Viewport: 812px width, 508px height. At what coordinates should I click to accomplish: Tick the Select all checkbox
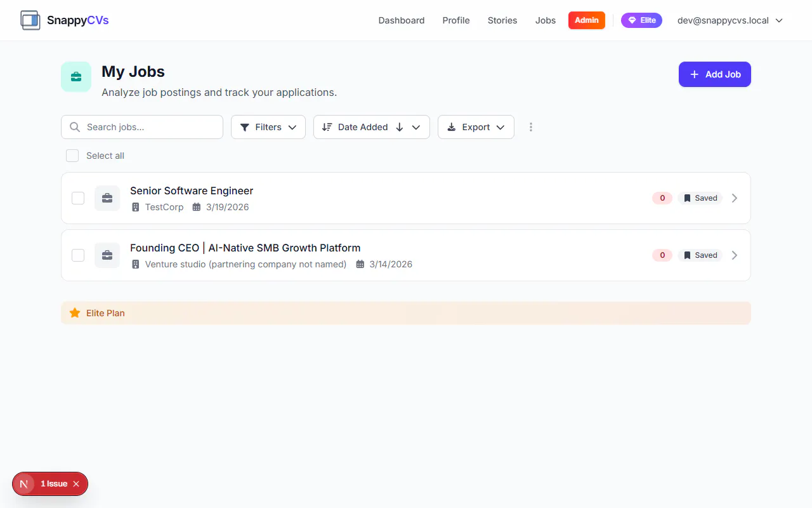pos(72,156)
